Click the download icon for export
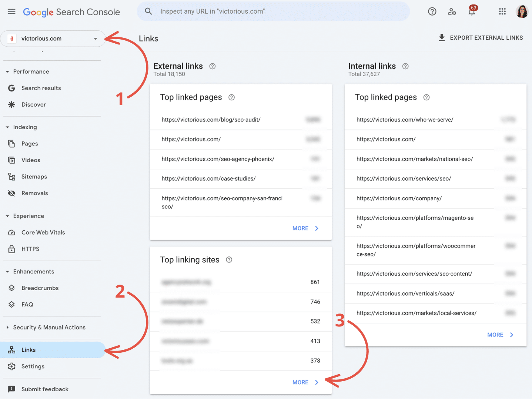The image size is (532, 399). [442, 38]
